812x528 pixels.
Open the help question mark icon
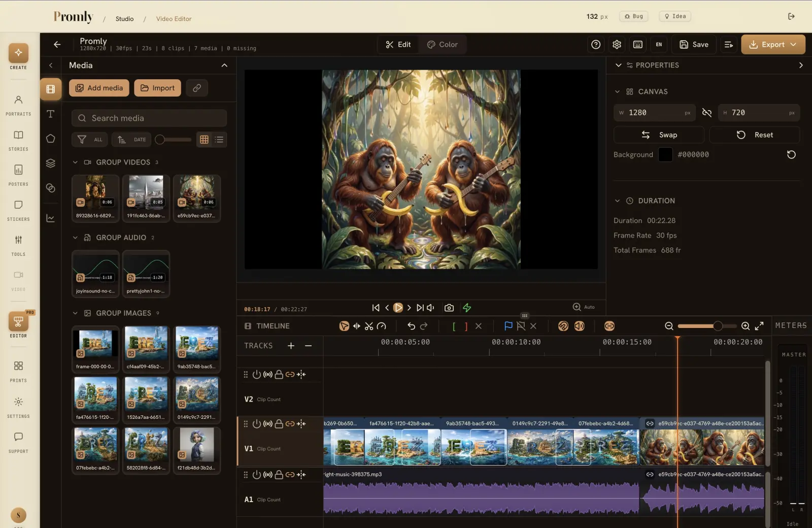596,45
